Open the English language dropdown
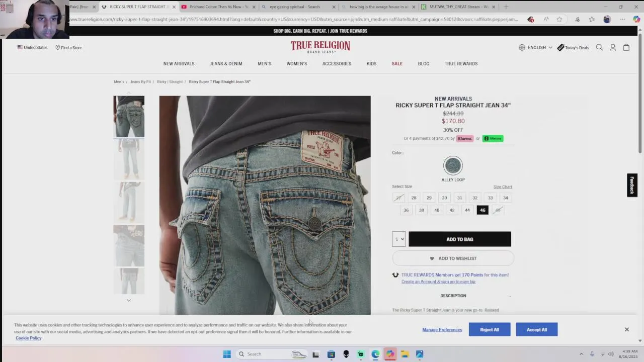The height and width of the screenshot is (362, 644). [536, 47]
